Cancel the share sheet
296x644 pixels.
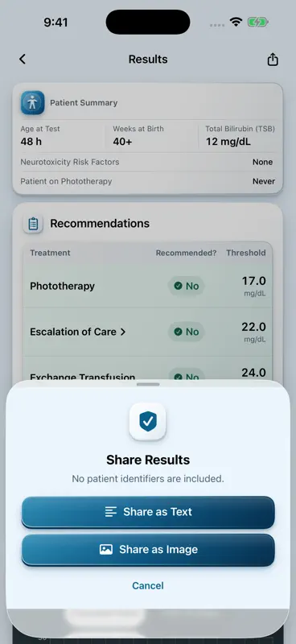pos(148,586)
